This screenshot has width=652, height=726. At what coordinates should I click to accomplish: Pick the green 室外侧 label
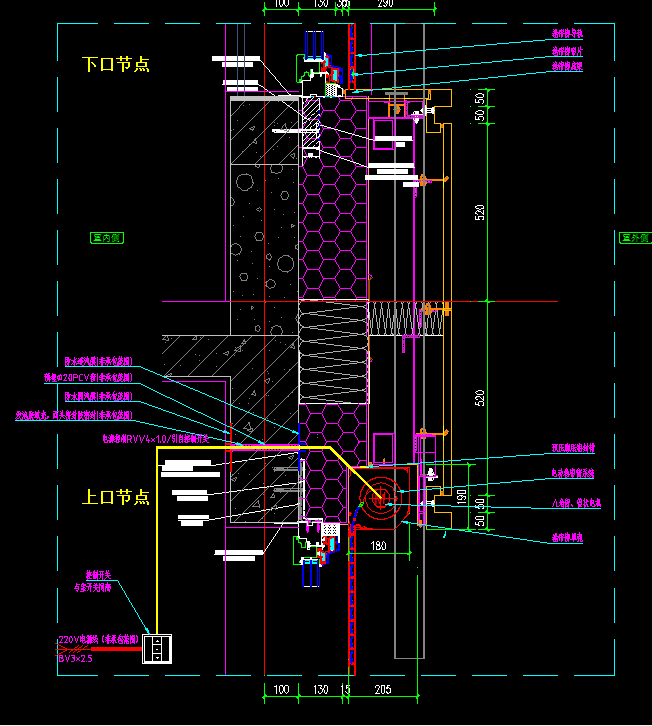(x=634, y=238)
